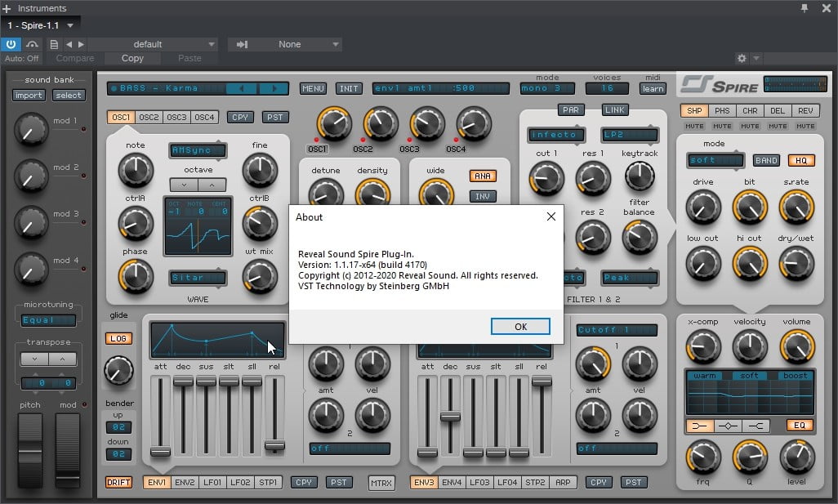This screenshot has height=504, width=838.
Task: Toggle the plug-in power bypass button
Action: pyautogui.click(x=11, y=44)
